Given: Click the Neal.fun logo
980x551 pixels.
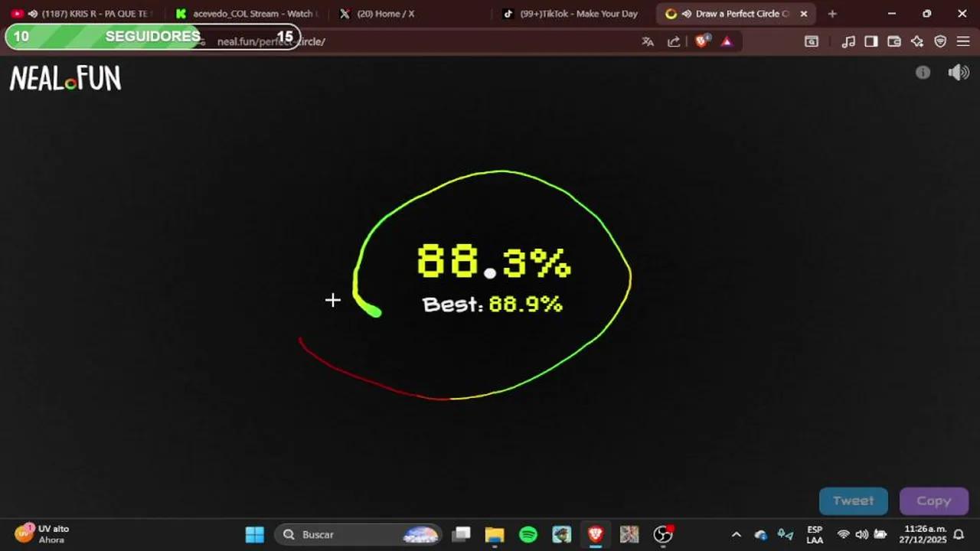Looking at the screenshot, I should [65, 78].
